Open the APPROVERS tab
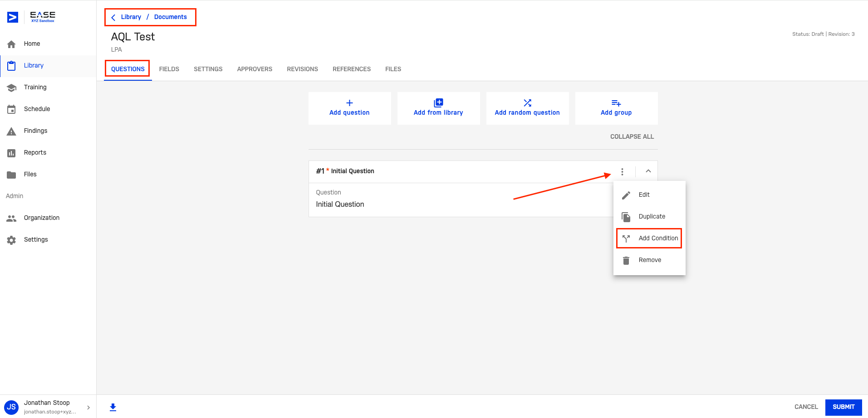The width and height of the screenshot is (868, 418). [255, 69]
